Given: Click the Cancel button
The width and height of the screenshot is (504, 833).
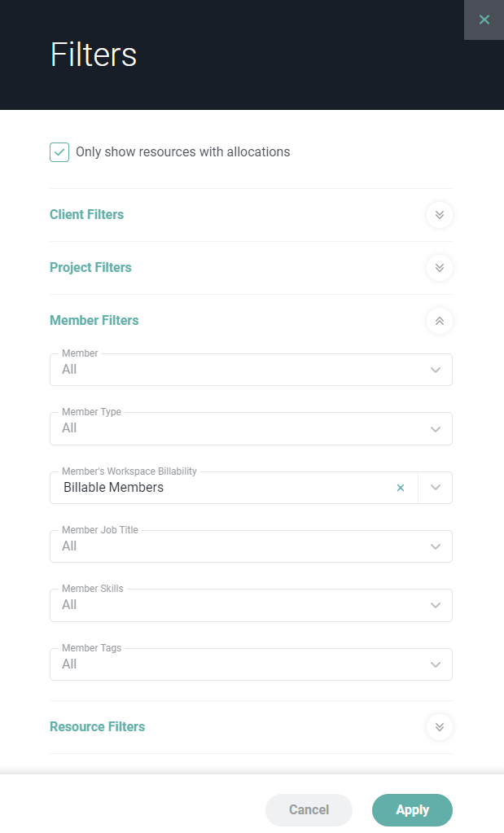Looking at the screenshot, I should [x=309, y=810].
